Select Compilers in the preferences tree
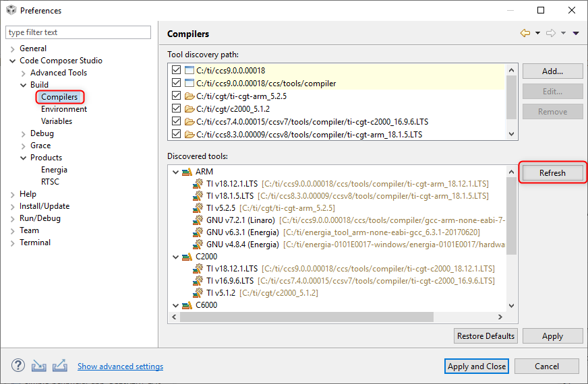Viewport: 588px width, 384px height. [59, 96]
